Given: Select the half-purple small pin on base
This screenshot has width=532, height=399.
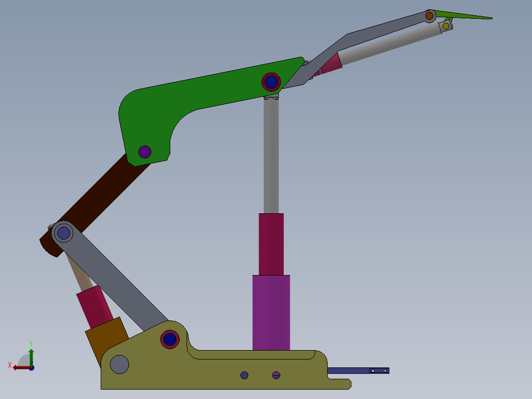Looking at the screenshot, I should [276, 375].
